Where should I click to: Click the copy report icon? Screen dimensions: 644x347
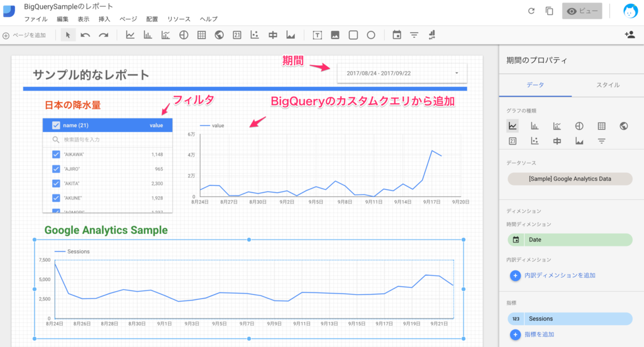coord(549,11)
